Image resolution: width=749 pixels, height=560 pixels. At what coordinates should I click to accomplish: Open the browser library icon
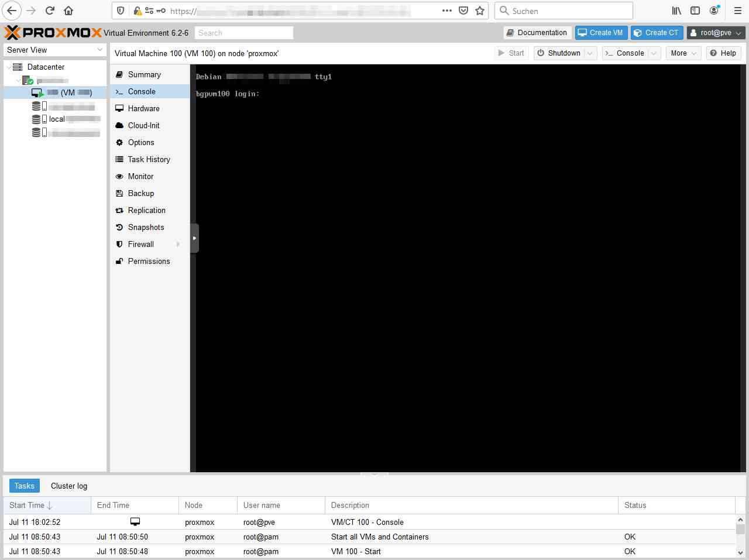click(x=676, y=11)
